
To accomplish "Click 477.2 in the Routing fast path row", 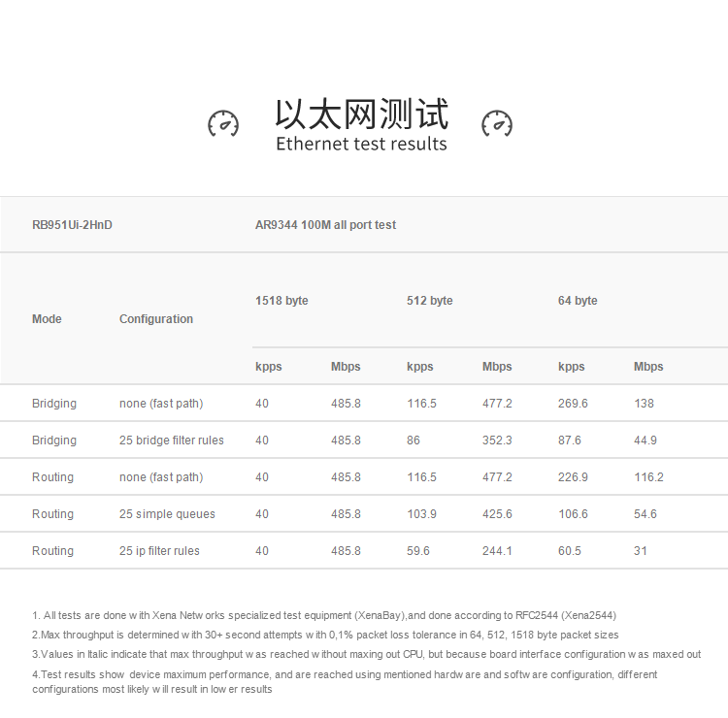I will click(x=497, y=477).
